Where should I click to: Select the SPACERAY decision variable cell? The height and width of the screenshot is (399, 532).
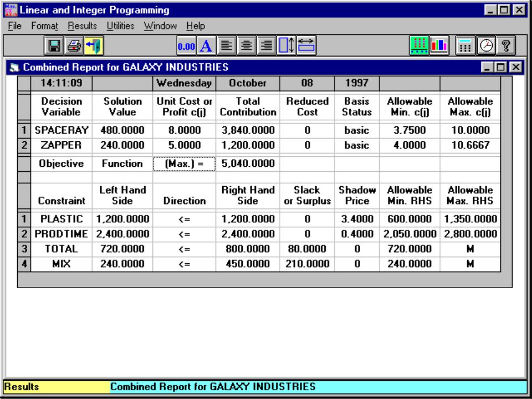point(62,130)
